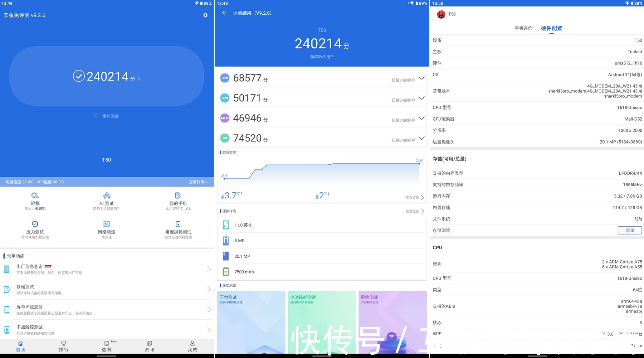This screenshot has height=358, width=644.
Task: Launch the 压力测试 stress test icon
Action: coord(35,224)
